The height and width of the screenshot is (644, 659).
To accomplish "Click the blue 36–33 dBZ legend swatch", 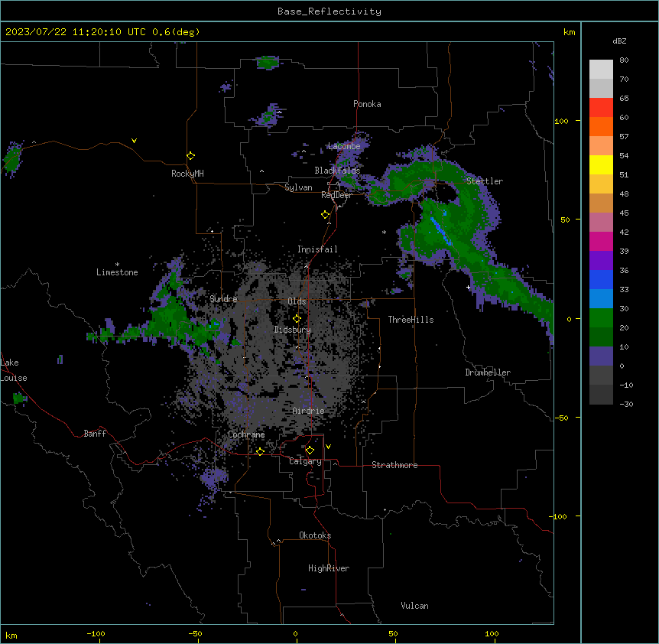I will (601, 279).
